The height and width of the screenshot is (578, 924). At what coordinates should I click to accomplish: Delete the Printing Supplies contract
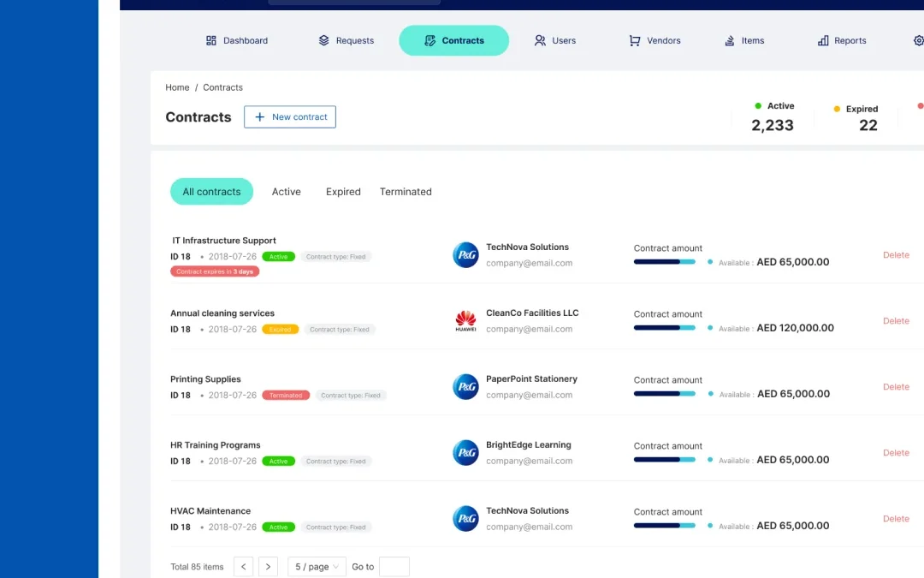896,387
